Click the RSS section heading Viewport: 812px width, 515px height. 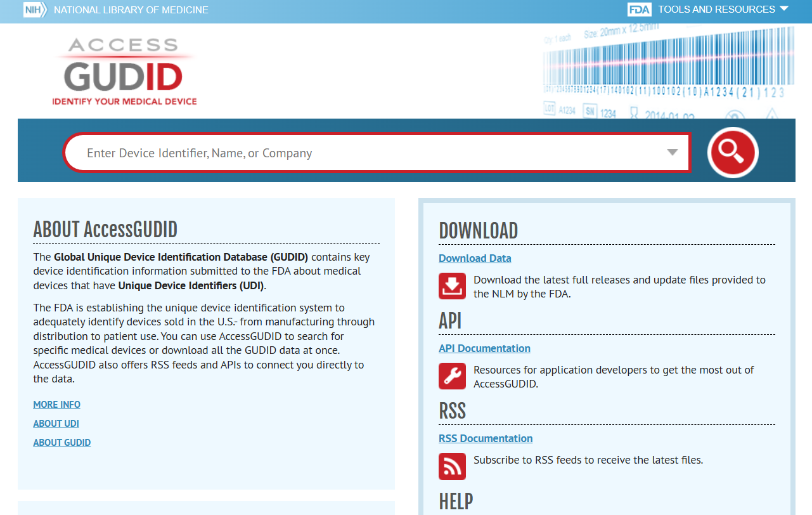pos(453,411)
